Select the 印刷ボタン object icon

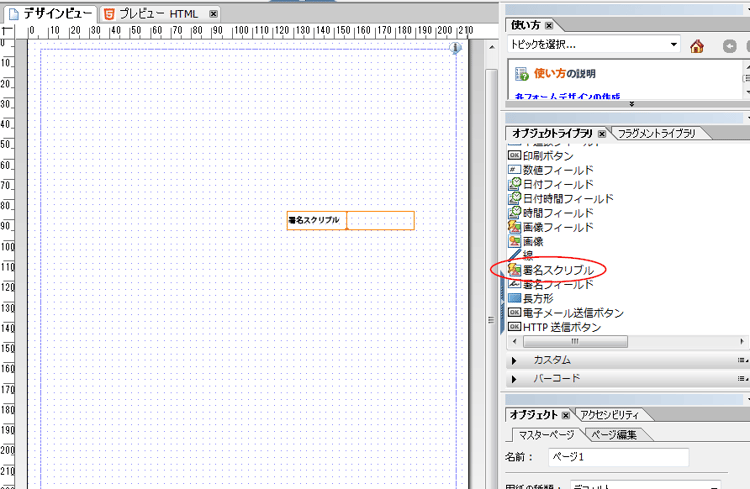(514, 156)
